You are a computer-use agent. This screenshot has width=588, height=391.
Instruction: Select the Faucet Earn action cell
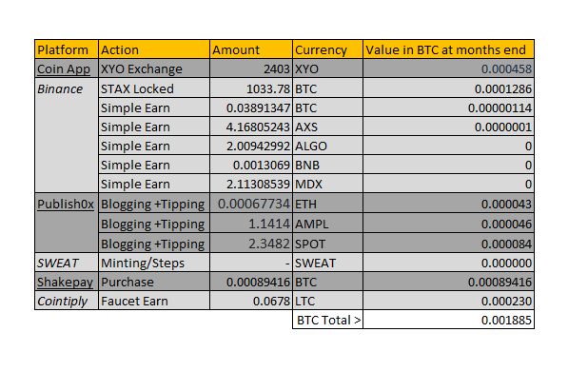(154, 301)
